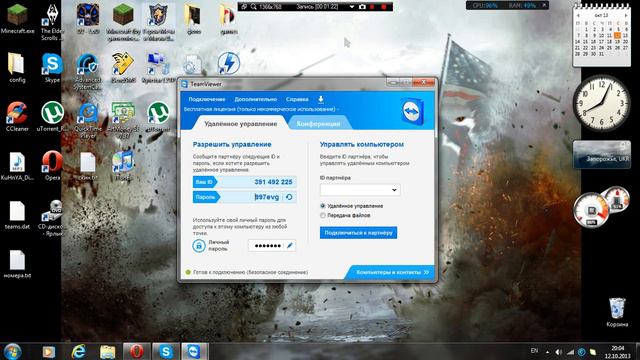
Task: Click the EN language indicator in tray
Action: (x=534, y=351)
